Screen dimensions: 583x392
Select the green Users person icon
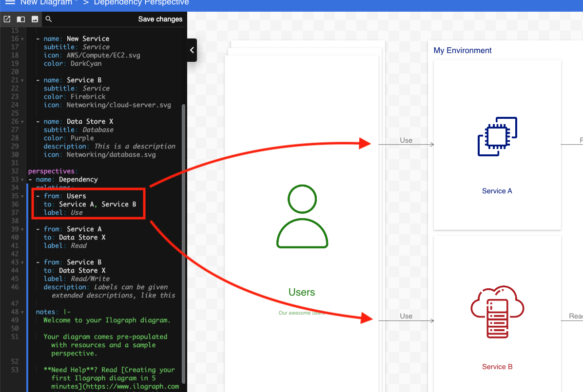[302, 215]
